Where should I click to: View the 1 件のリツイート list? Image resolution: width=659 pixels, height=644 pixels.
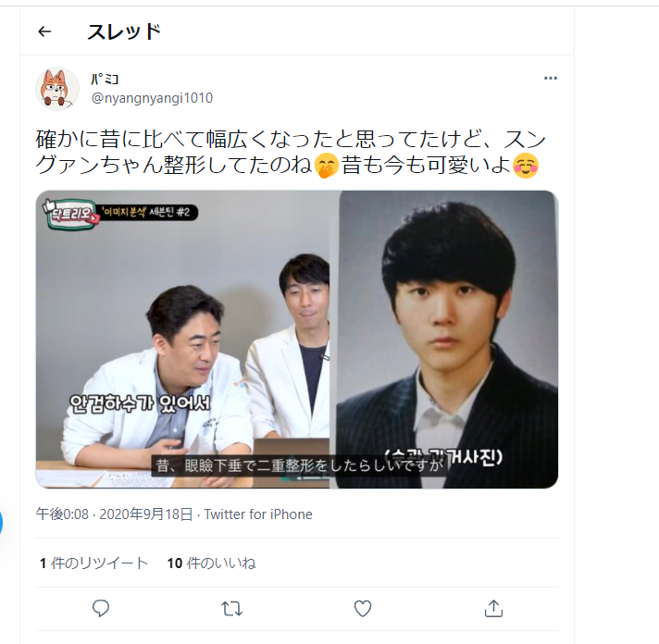pos(93,563)
